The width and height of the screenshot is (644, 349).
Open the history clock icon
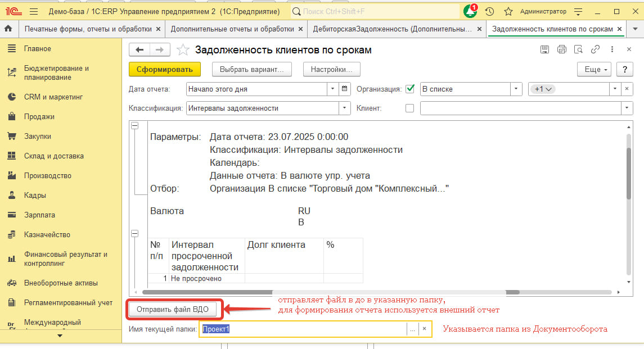click(x=489, y=11)
